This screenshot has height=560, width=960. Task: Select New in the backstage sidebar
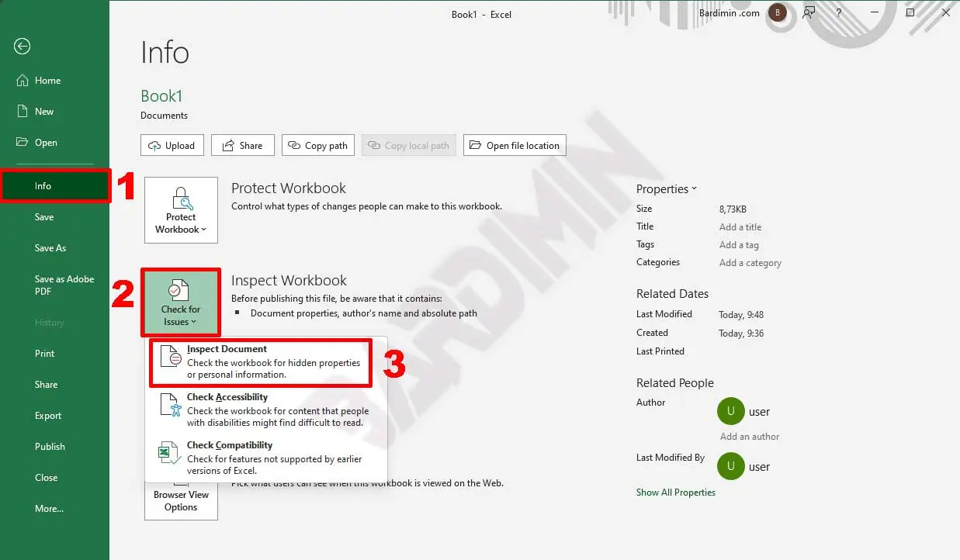tap(44, 112)
